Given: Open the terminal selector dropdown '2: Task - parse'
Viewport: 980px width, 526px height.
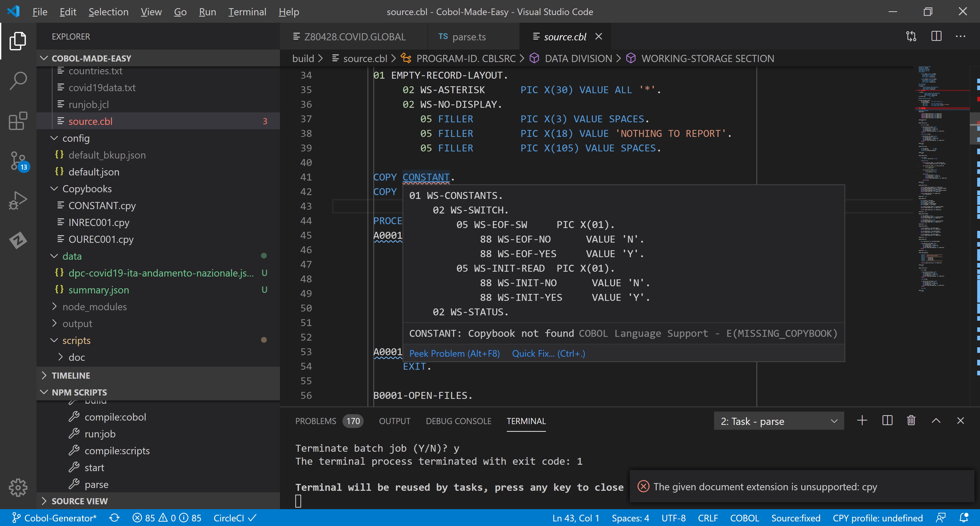Looking at the screenshot, I should pyautogui.click(x=778, y=421).
